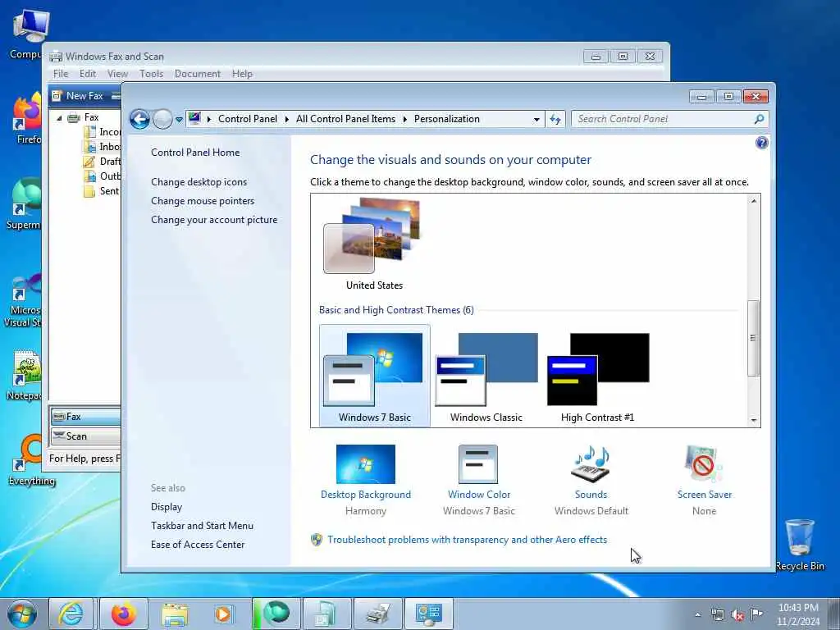Screen dimensions: 840x630
Task: Click the muted volume tray icon
Action: (737, 615)
